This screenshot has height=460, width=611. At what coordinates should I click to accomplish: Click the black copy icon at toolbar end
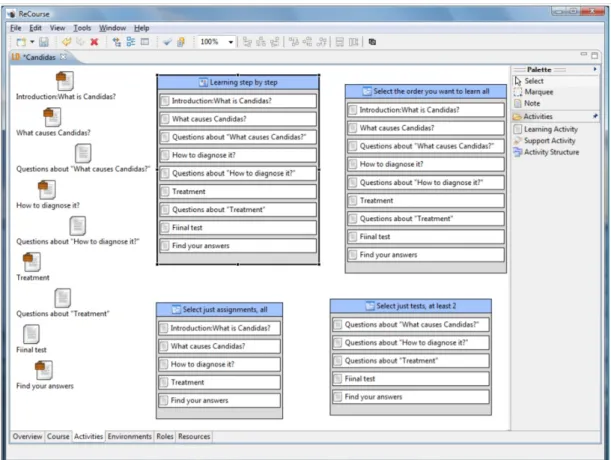pos(372,42)
